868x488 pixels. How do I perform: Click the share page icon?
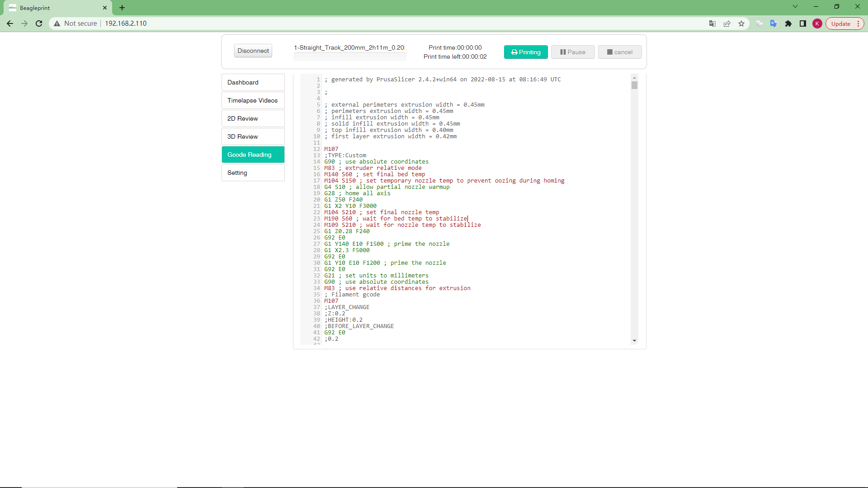[x=727, y=23]
